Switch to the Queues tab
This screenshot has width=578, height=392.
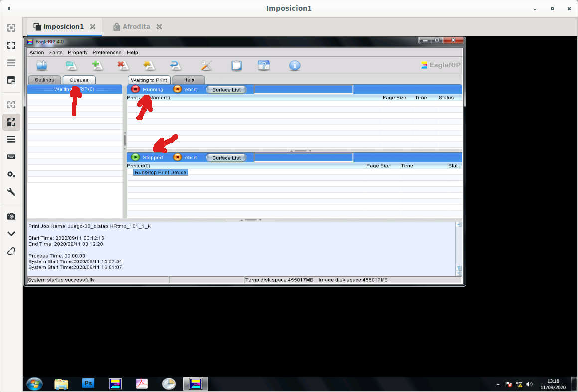(x=79, y=80)
